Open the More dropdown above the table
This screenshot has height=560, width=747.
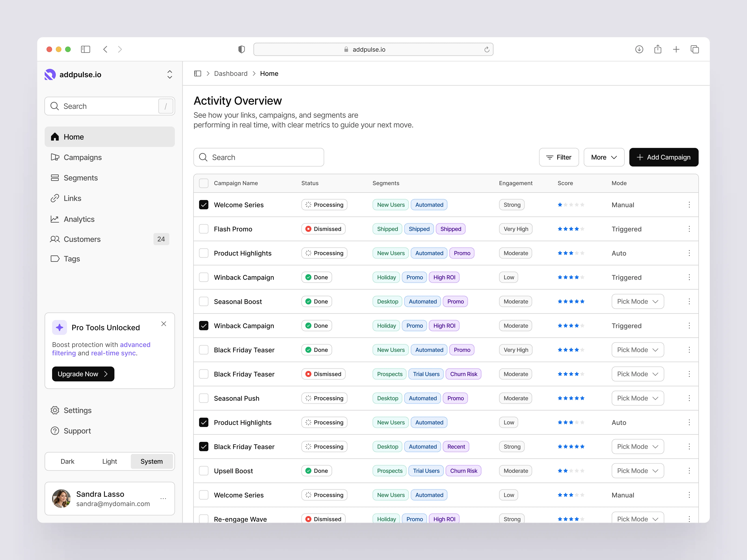[x=604, y=157]
